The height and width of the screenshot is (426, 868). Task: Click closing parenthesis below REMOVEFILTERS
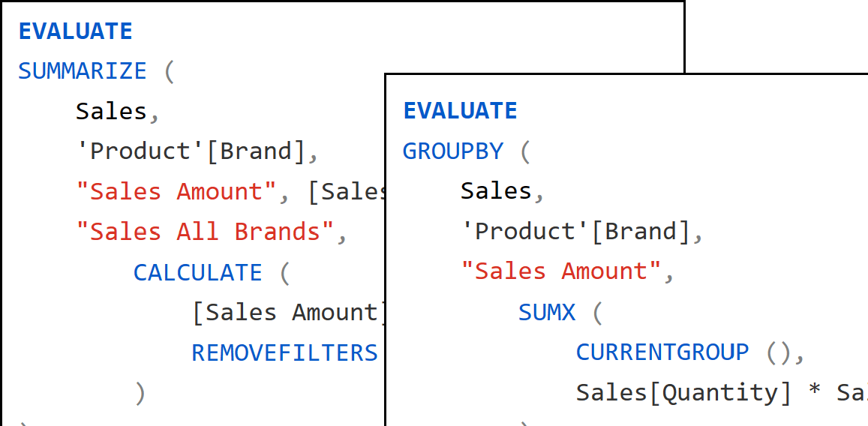click(140, 393)
